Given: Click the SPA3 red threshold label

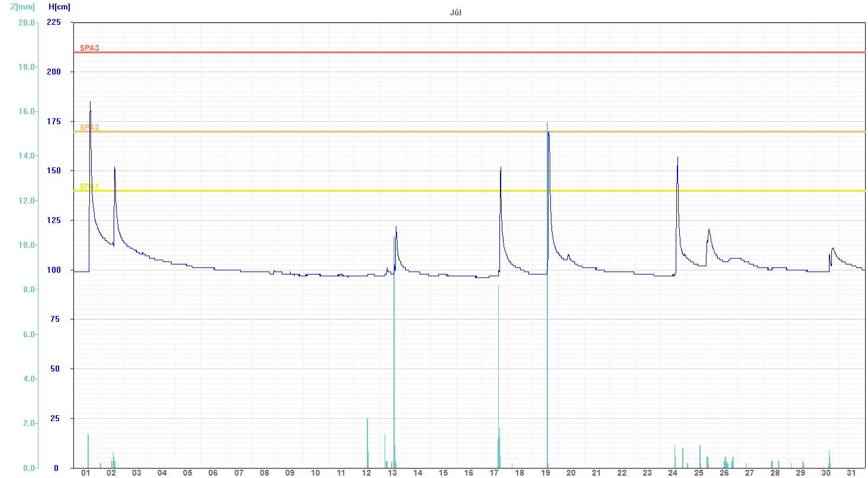Looking at the screenshot, I should pos(89,49).
